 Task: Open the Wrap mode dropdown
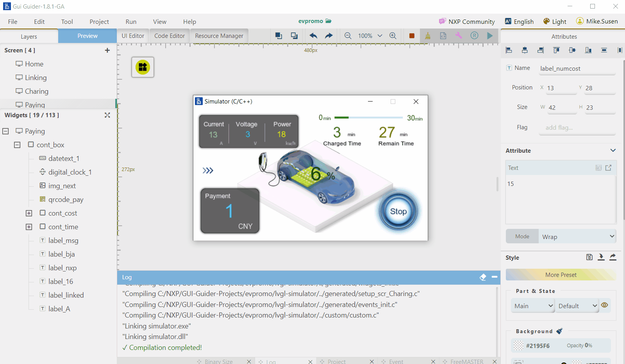tap(577, 236)
